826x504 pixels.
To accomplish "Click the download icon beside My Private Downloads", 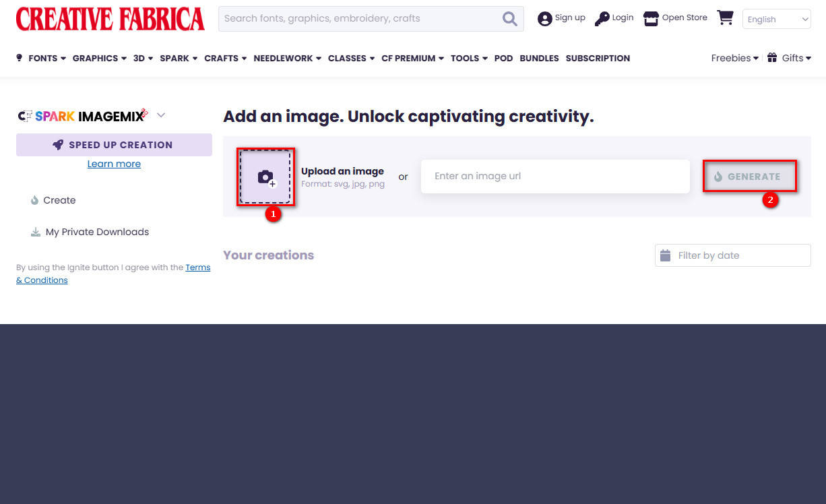I will (x=35, y=232).
